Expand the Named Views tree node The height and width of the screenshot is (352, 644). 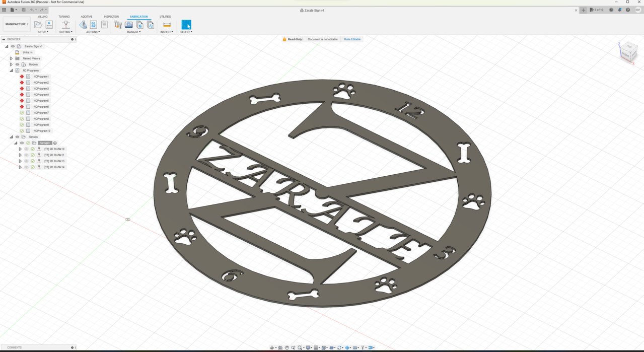pos(11,58)
